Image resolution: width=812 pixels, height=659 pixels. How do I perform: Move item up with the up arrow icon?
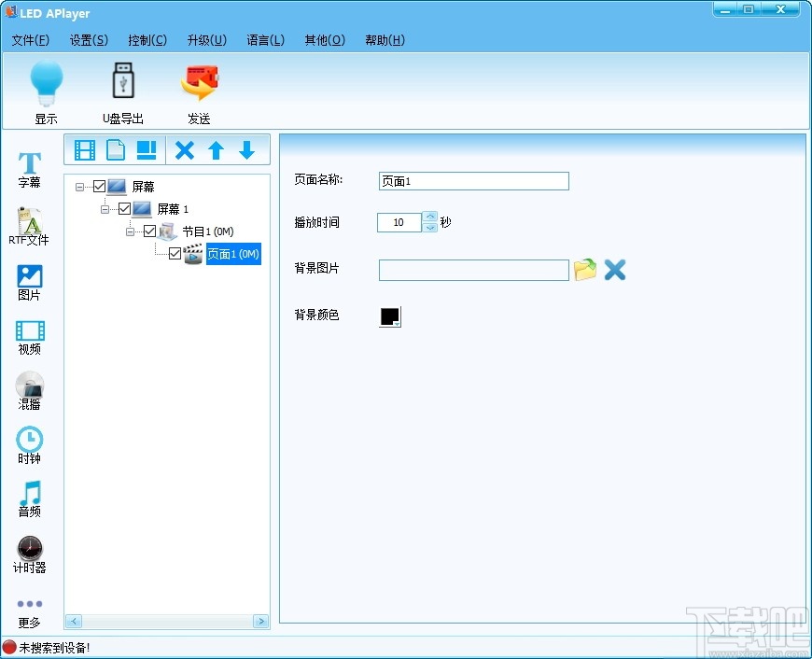(x=216, y=149)
